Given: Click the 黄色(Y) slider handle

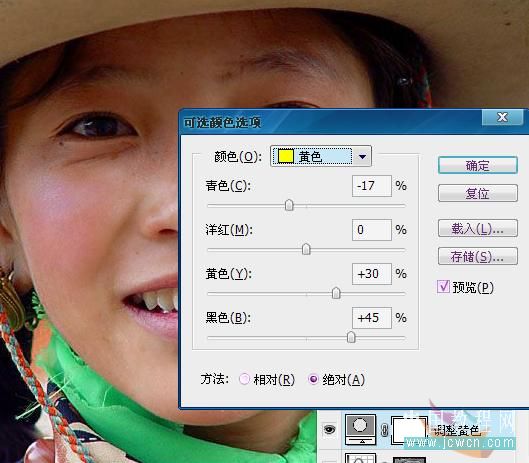Looking at the screenshot, I should point(336,293).
